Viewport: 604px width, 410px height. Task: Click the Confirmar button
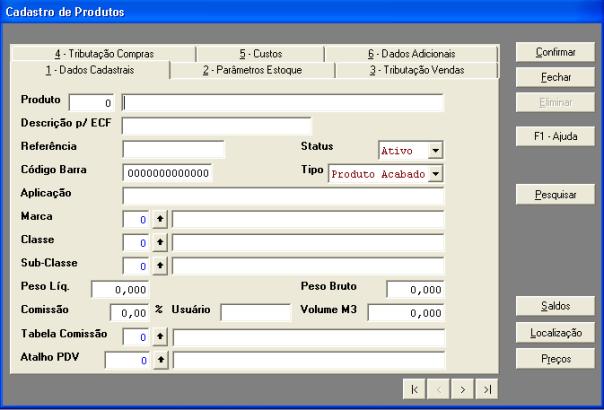pos(555,52)
